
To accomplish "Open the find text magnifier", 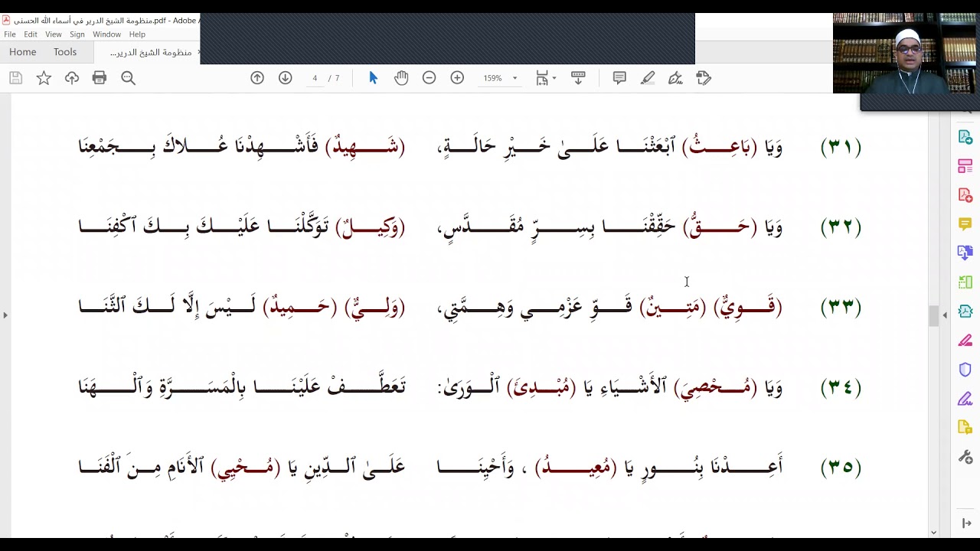I will point(128,78).
